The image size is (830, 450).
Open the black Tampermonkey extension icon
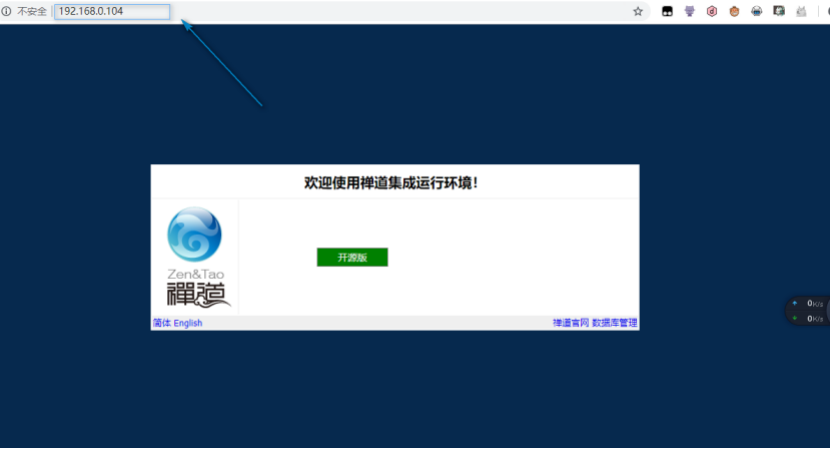pyautogui.click(x=667, y=11)
